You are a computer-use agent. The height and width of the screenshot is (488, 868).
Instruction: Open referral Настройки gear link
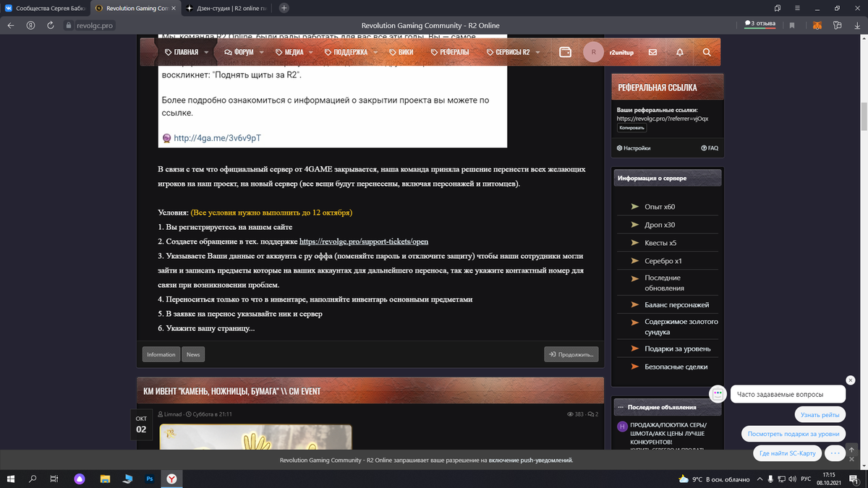point(634,148)
